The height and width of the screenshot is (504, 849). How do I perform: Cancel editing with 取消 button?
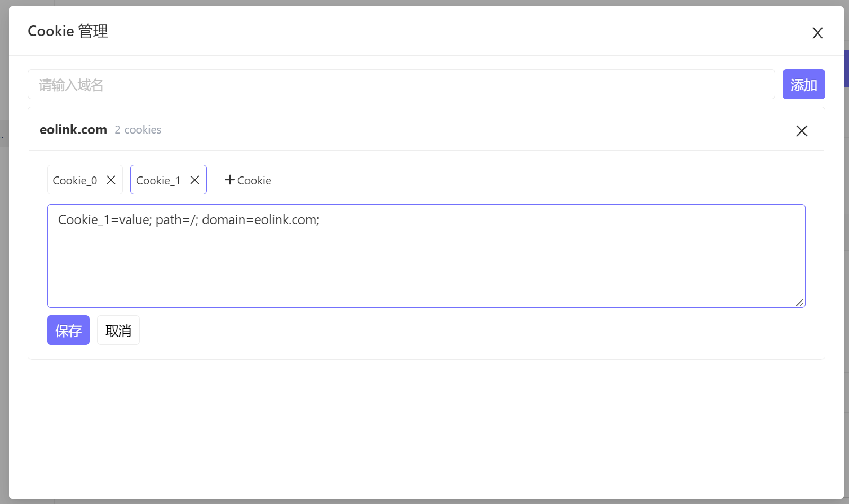point(118,330)
